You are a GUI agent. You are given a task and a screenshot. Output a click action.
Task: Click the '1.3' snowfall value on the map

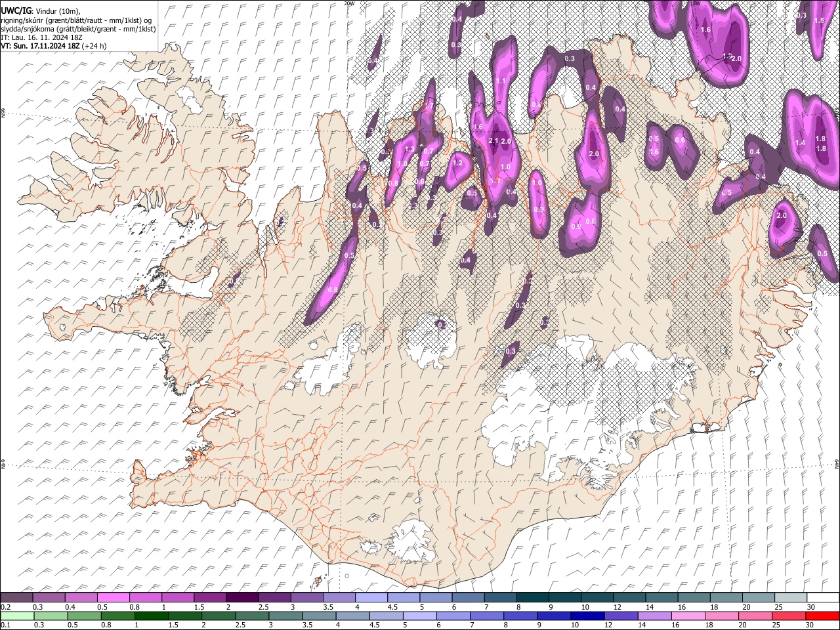[409, 150]
